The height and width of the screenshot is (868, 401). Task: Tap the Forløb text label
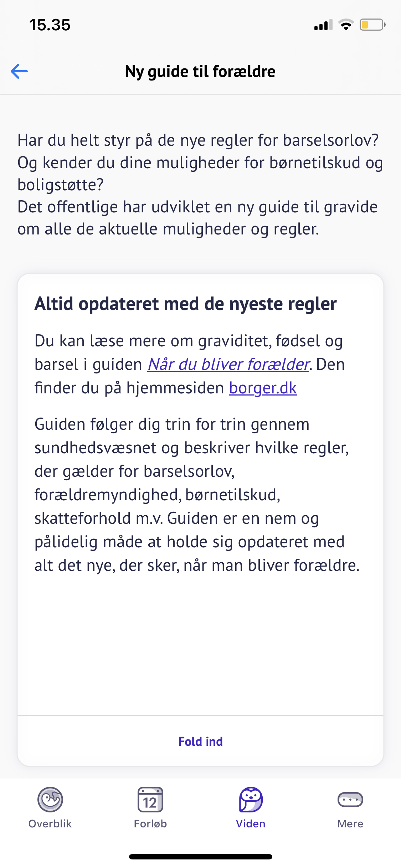click(x=150, y=824)
